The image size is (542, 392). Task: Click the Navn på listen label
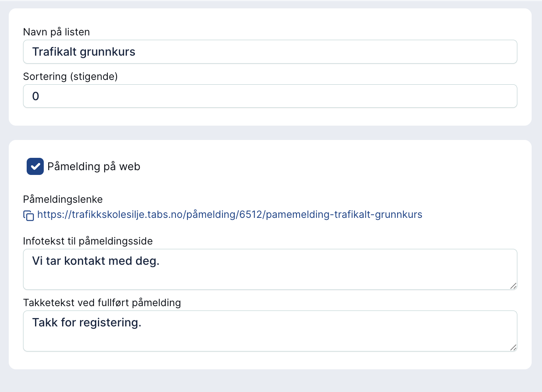(57, 32)
